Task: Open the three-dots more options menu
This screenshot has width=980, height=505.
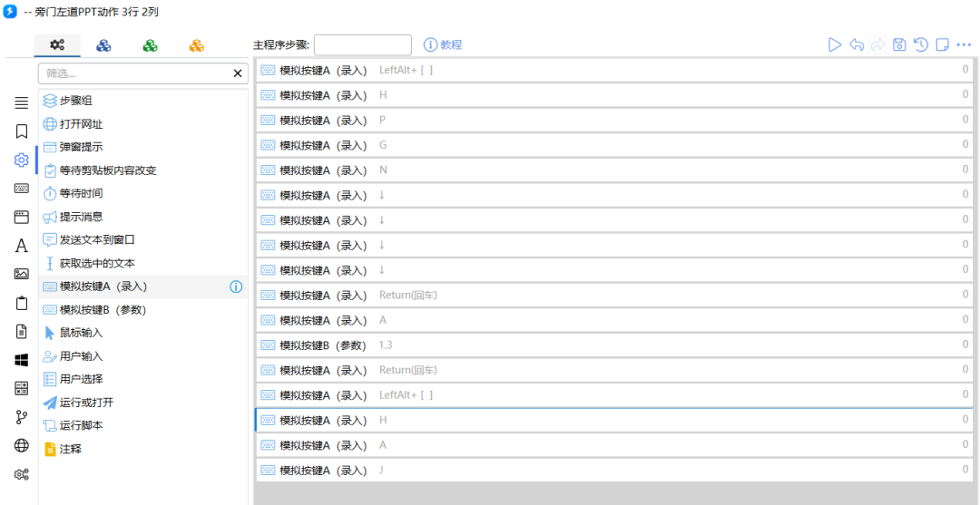Action: (x=964, y=44)
